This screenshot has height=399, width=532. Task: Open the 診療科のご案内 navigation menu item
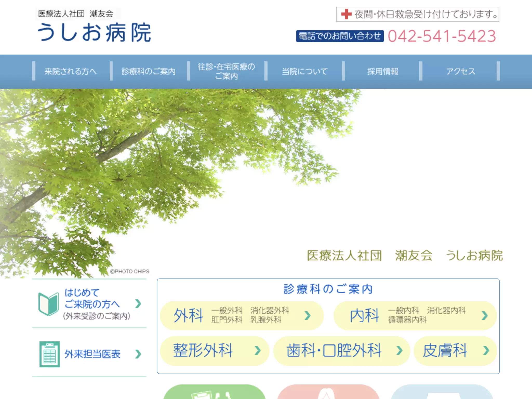click(x=148, y=71)
